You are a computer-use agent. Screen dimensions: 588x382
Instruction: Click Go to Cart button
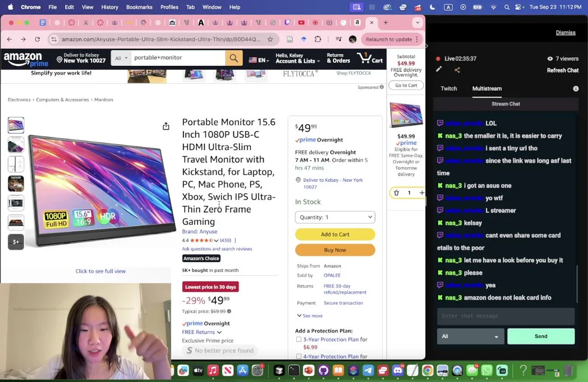pyautogui.click(x=406, y=85)
